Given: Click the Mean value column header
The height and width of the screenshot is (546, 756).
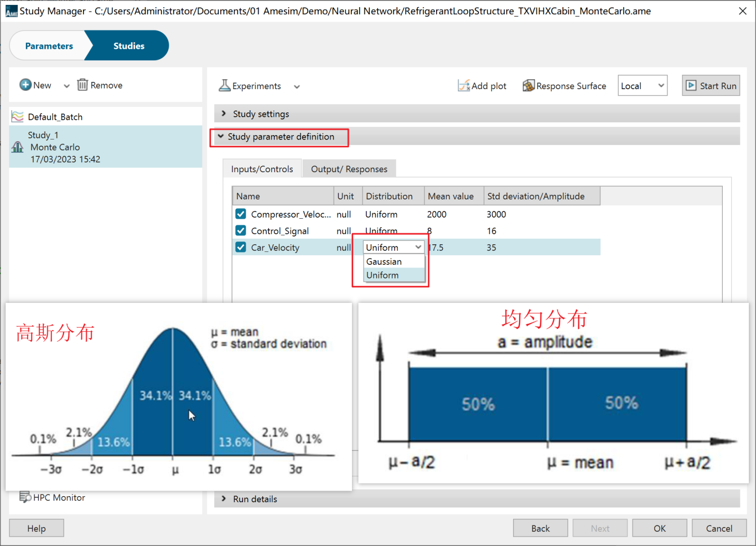Looking at the screenshot, I should pos(454,196).
